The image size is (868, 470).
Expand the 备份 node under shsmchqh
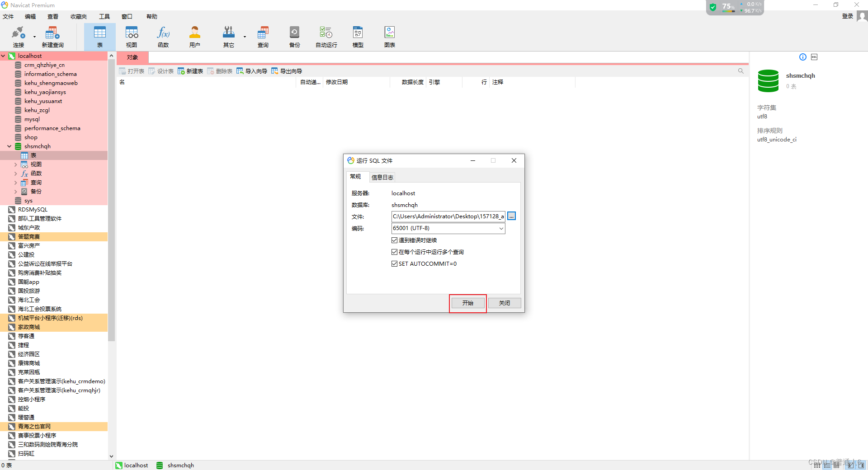[x=16, y=192]
